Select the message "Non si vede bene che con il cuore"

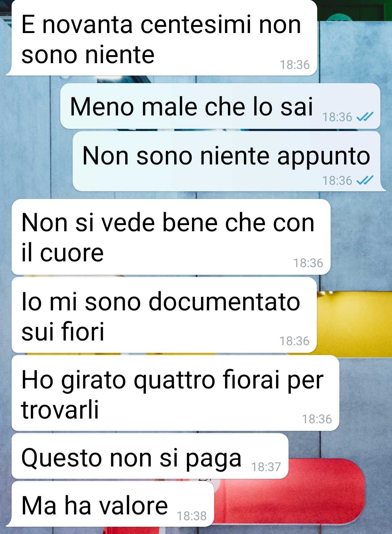click(x=171, y=237)
